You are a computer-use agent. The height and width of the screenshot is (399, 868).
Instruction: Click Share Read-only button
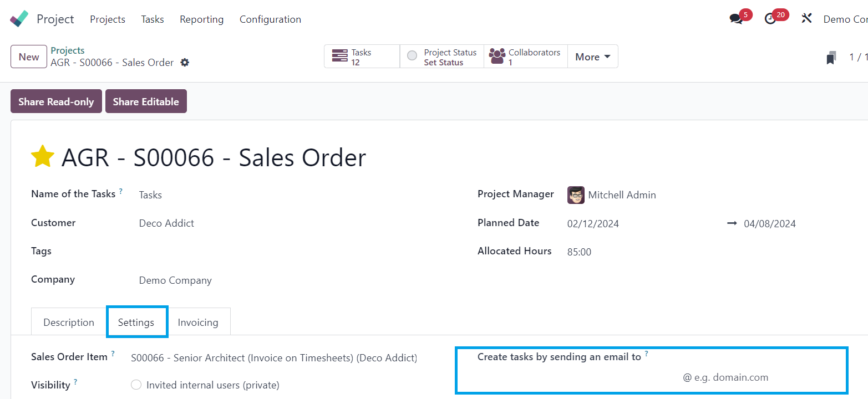56,101
